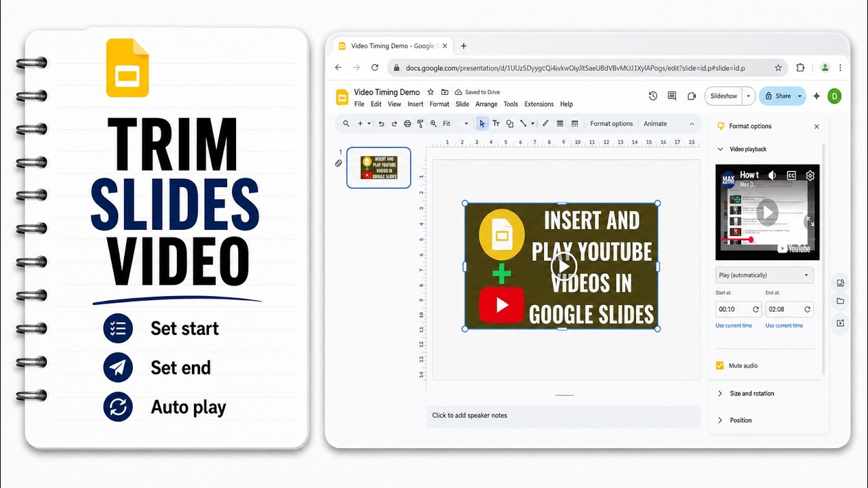Screen dimensions: 868x488
Task: Hide the menus with the chevron
Action: 692,123
